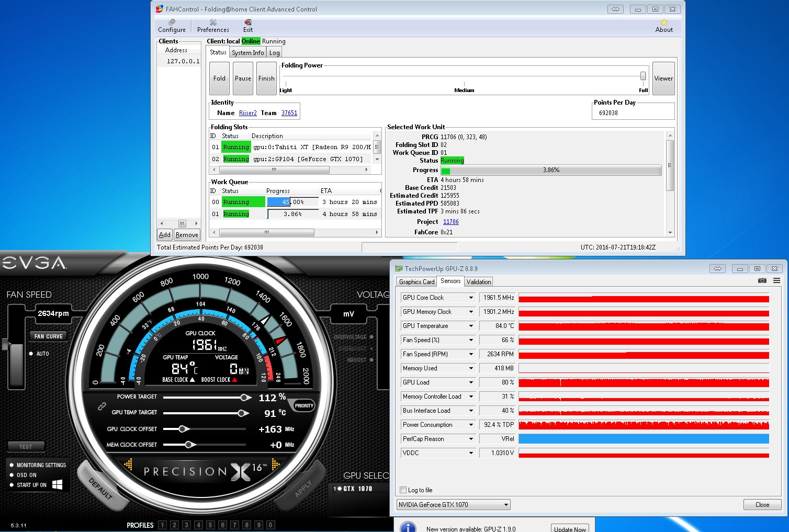Open Power Consumption sensor dropdown
Image resolution: width=789 pixels, height=532 pixels.
tap(470, 425)
